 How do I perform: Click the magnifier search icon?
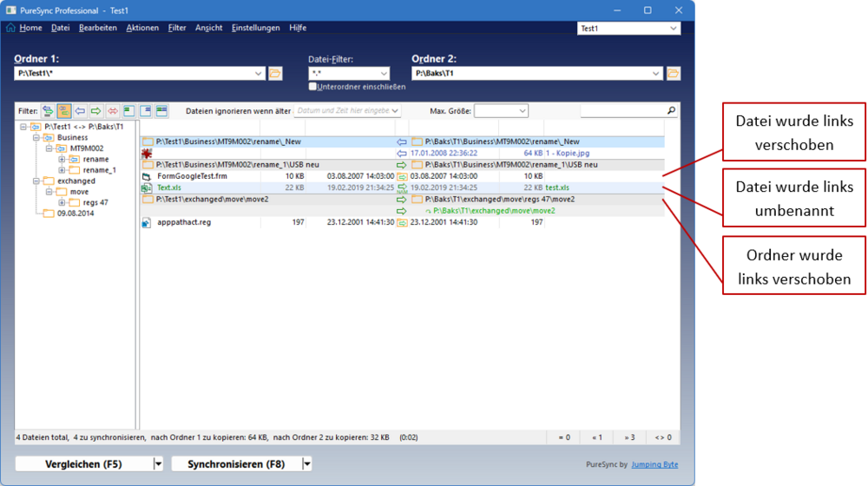(671, 111)
